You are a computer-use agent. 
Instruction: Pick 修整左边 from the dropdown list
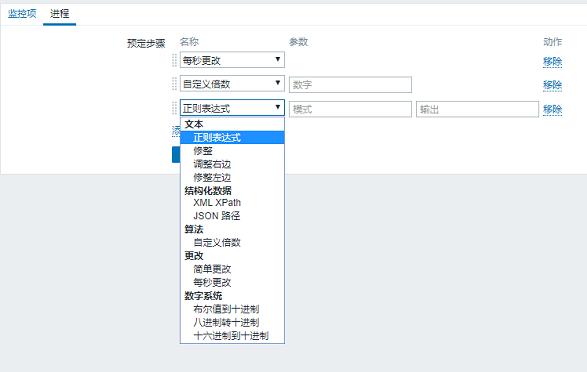(x=232, y=177)
